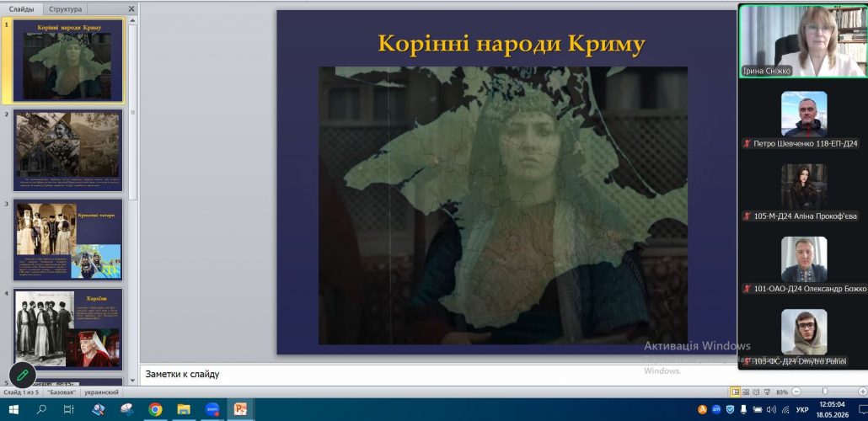This screenshot has height=421, width=868.
Task: Open Google Chrome from taskbar
Action: pos(156,409)
